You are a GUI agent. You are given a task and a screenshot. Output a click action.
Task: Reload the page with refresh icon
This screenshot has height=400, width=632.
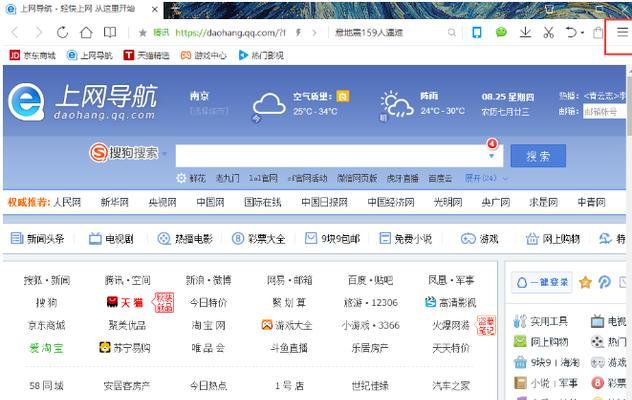tap(62, 32)
